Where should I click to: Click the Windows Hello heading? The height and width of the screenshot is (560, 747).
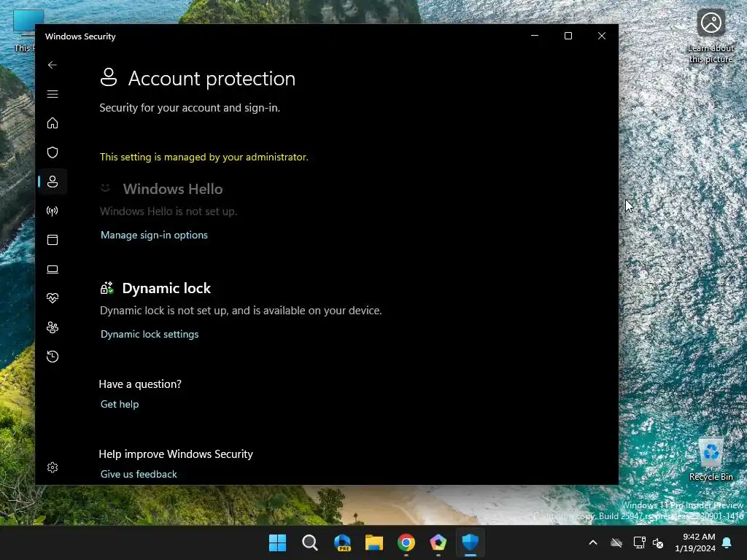tap(173, 189)
